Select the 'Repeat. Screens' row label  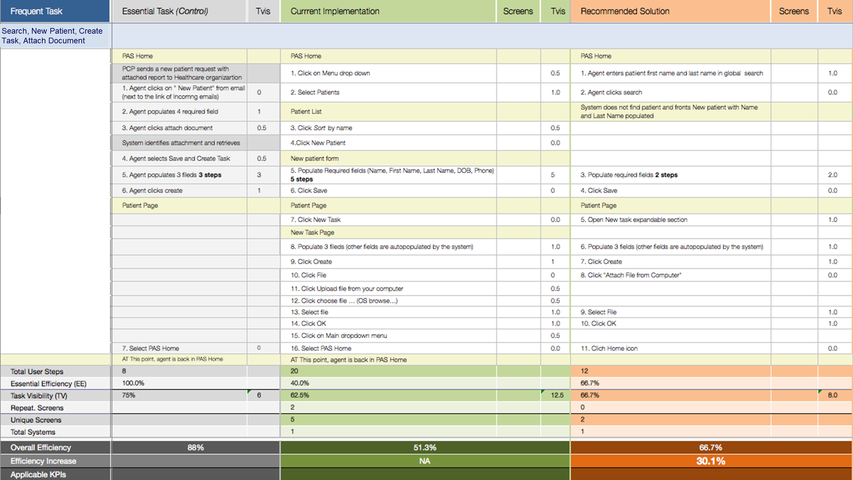point(55,408)
